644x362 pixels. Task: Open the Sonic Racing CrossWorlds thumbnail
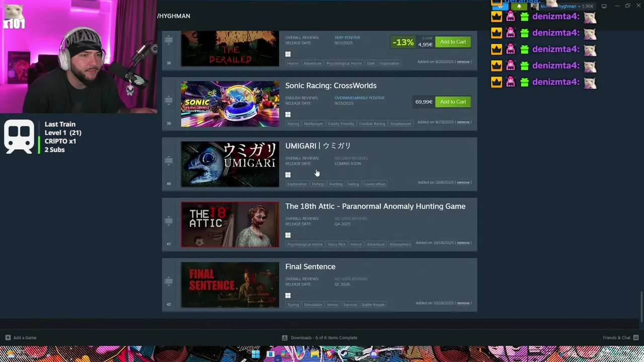230,104
